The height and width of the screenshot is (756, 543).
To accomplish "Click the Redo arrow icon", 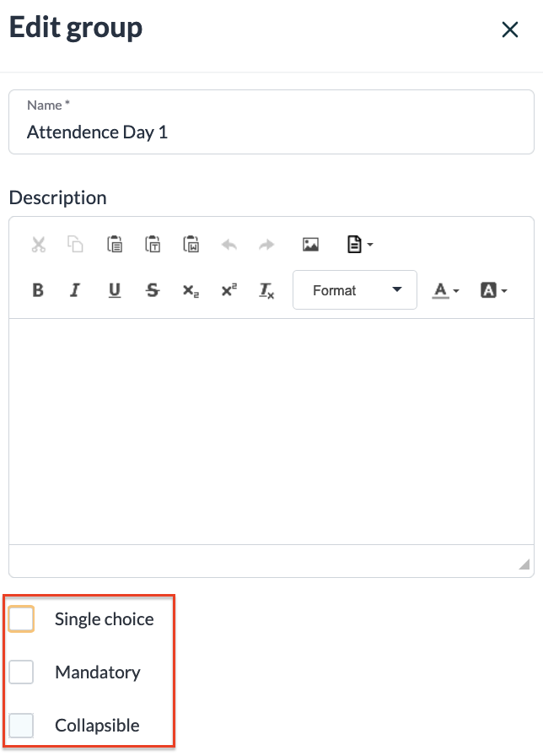I will point(266,245).
